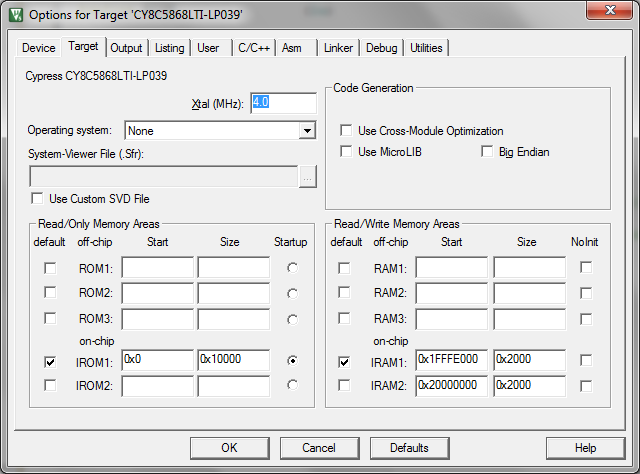Enable NoInit for RAM2
Viewport: 640px width, 474px height.
tap(586, 293)
